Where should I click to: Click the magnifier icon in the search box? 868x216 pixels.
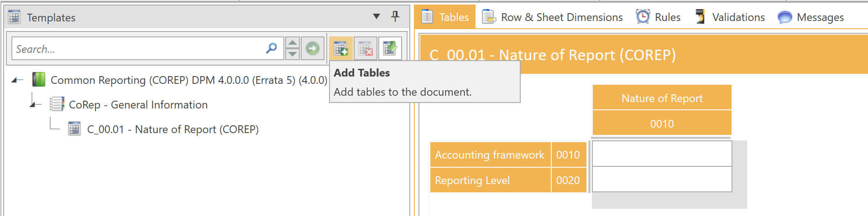pyautogui.click(x=272, y=48)
